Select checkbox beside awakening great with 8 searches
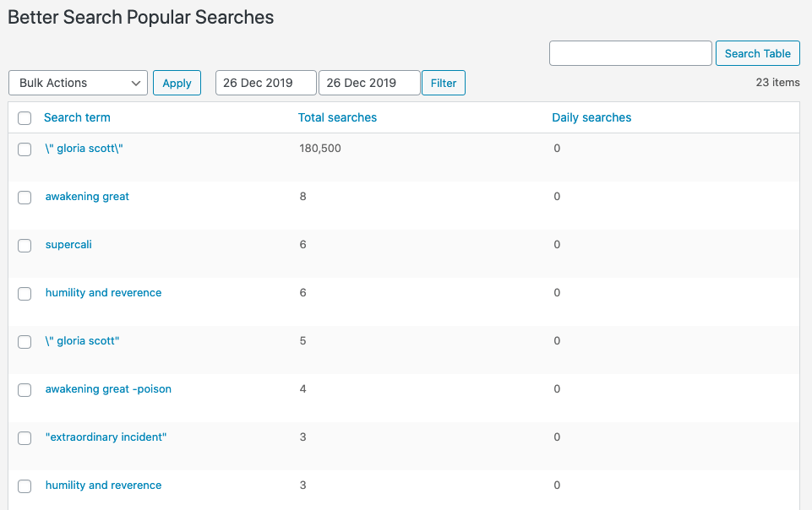The width and height of the screenshot is (812, 510). tap(25, 198)
